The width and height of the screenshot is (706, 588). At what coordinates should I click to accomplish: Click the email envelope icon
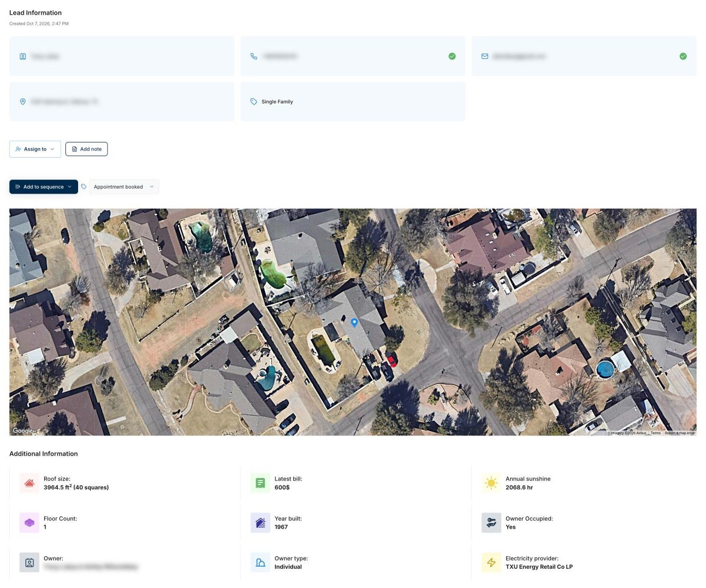click(485, 56)
